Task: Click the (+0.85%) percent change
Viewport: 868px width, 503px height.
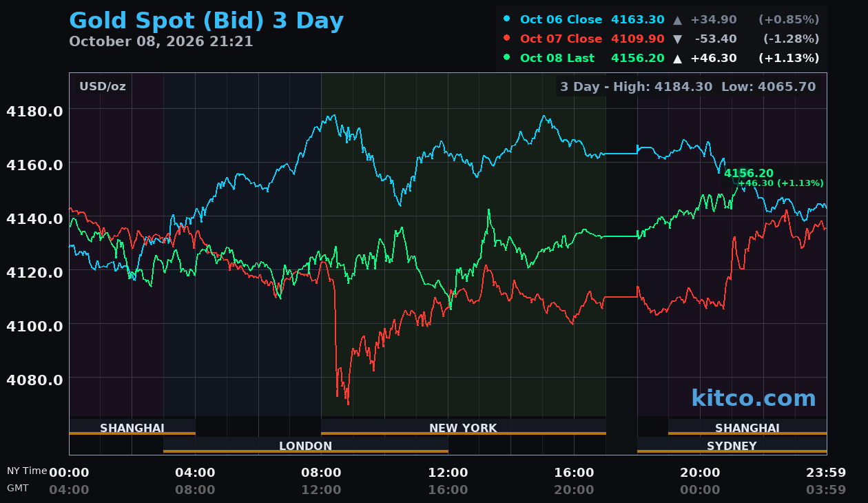Action: point(789,19)
